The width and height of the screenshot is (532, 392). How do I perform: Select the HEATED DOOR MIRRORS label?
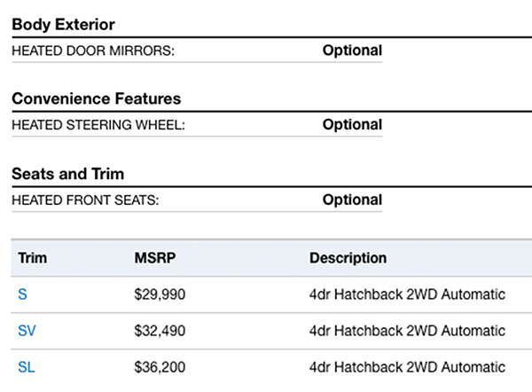(x=93, y=51)
